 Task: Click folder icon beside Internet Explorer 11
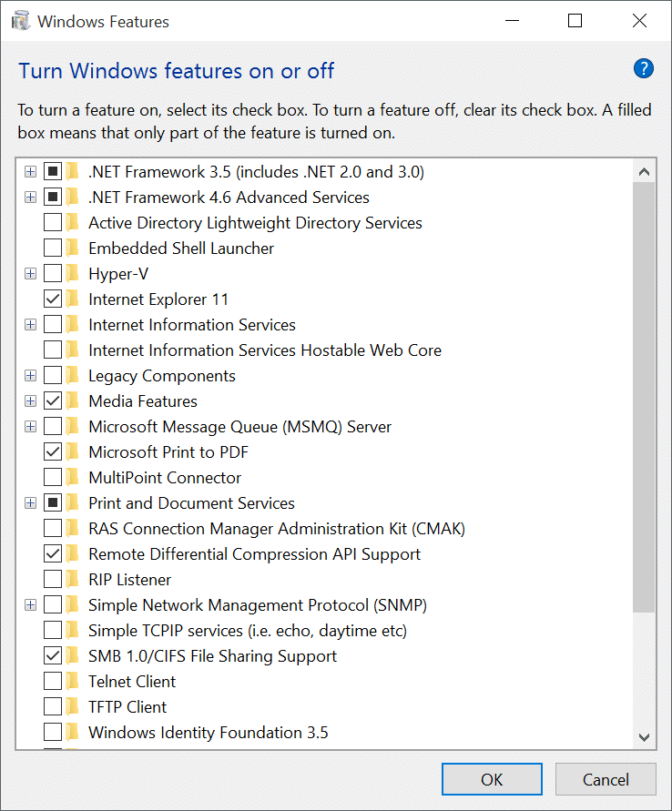[x=72, y=299]
